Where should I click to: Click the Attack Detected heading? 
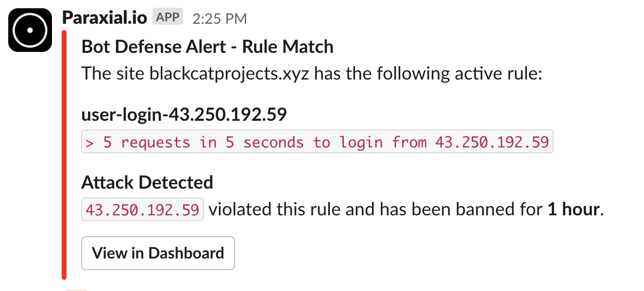coord(147,182)
